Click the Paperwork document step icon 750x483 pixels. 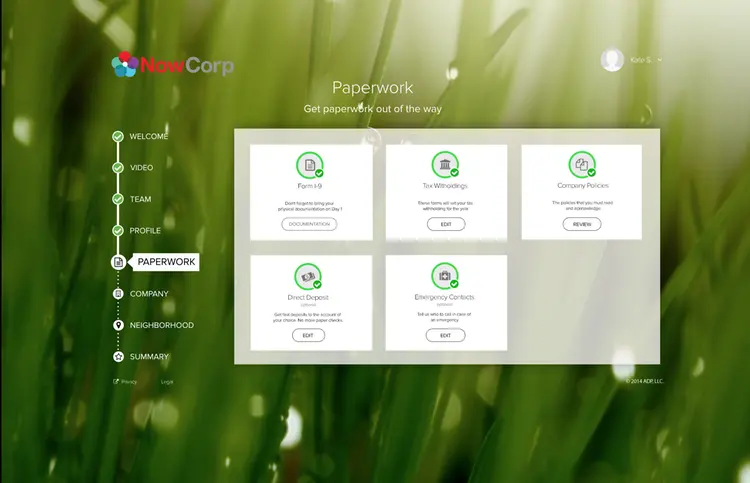coord(118,262)
